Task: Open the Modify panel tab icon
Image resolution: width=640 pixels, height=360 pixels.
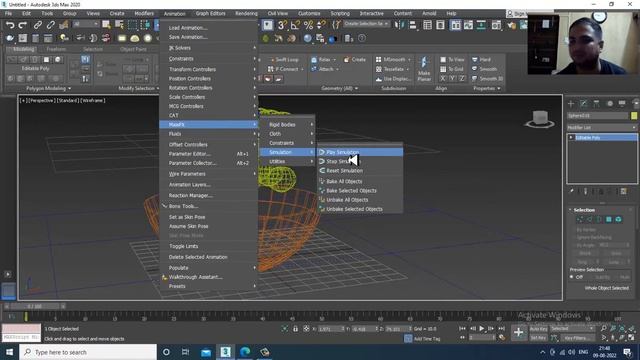Action: [584, 103]
